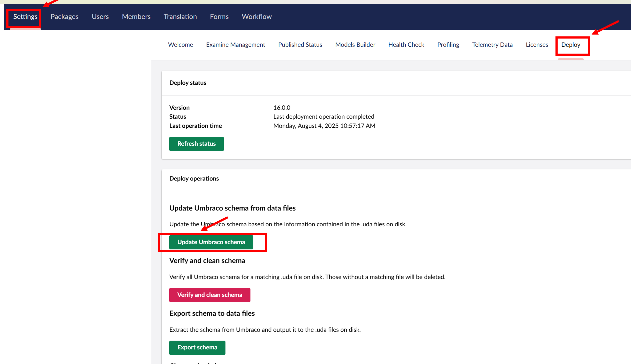Select the Deploy dashboard tab
The width and height of the screenshot is (631, 364).
pyautogui.click(x=571, y=45)
